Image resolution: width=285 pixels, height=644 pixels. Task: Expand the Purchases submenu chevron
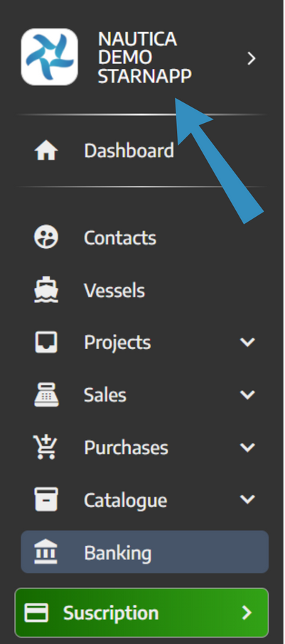[x=247, y=447]
